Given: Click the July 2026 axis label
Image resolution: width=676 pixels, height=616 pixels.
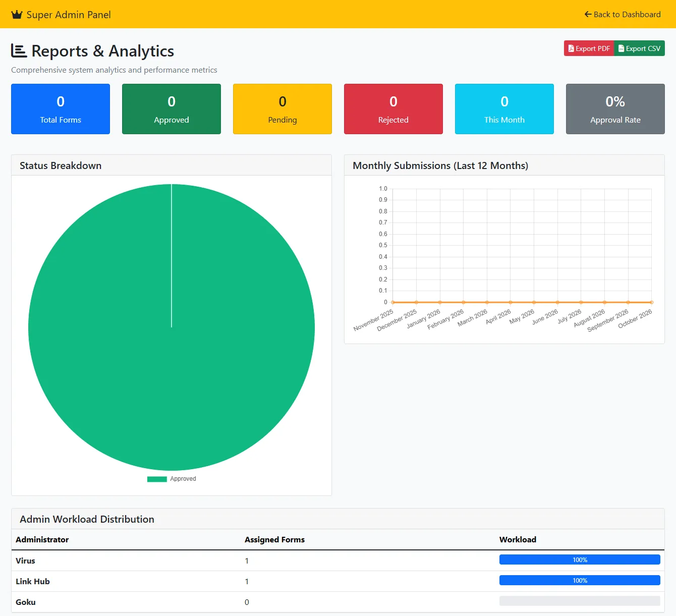Looking at the screenshot, I should click(570, 316).
